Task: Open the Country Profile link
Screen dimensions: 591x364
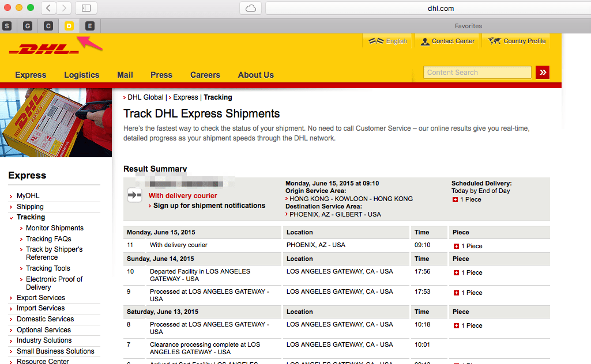Action: [x=517, y=41]
